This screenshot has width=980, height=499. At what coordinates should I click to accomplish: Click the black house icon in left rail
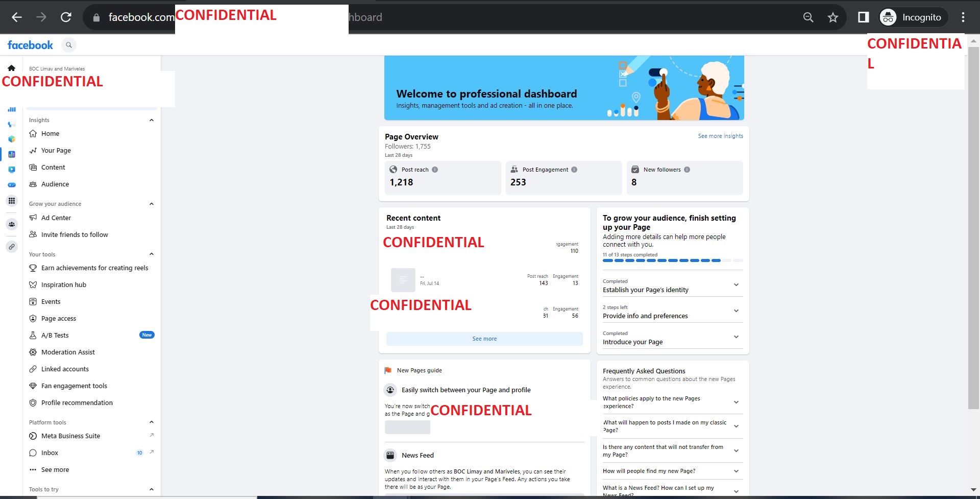click(x=11, y=68)
